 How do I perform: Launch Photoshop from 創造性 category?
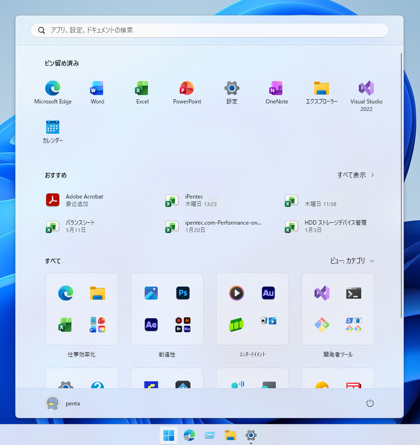(183, 293)
